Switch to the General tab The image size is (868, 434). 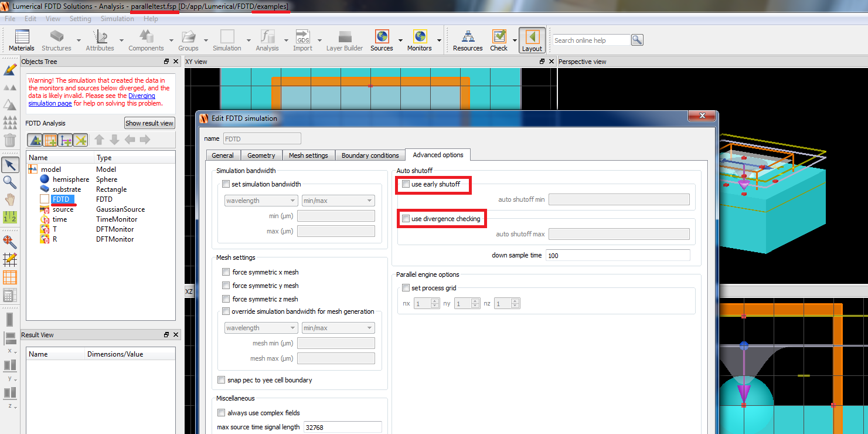223,155
